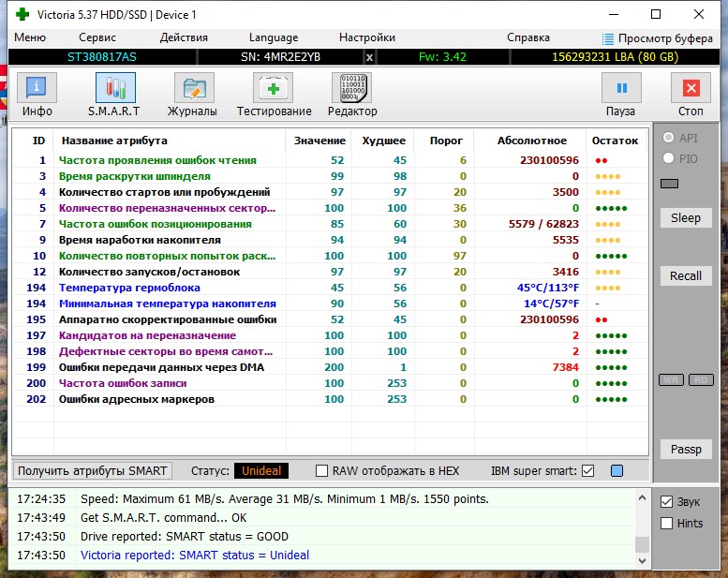The image size is (728, 578).
Task: Uncheck the Звук sound checkbox
Action: click(x=667, y=501)
